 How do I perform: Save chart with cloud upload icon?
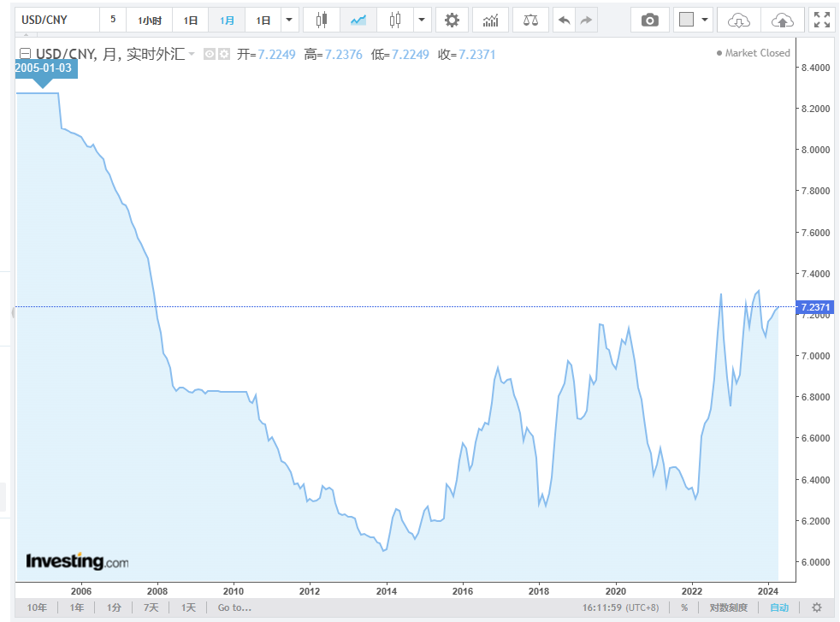click(782, 20)
